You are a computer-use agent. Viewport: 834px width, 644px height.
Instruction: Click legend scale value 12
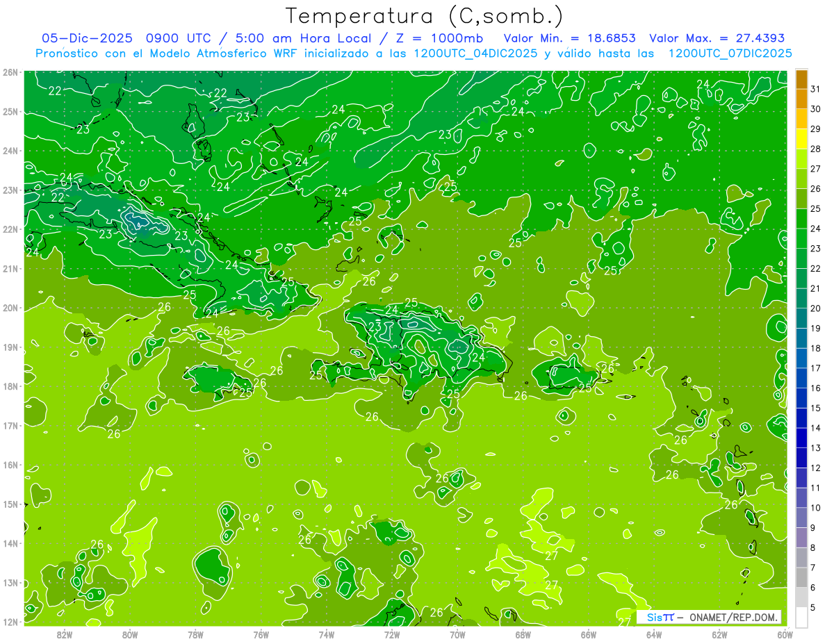[816, 468]
